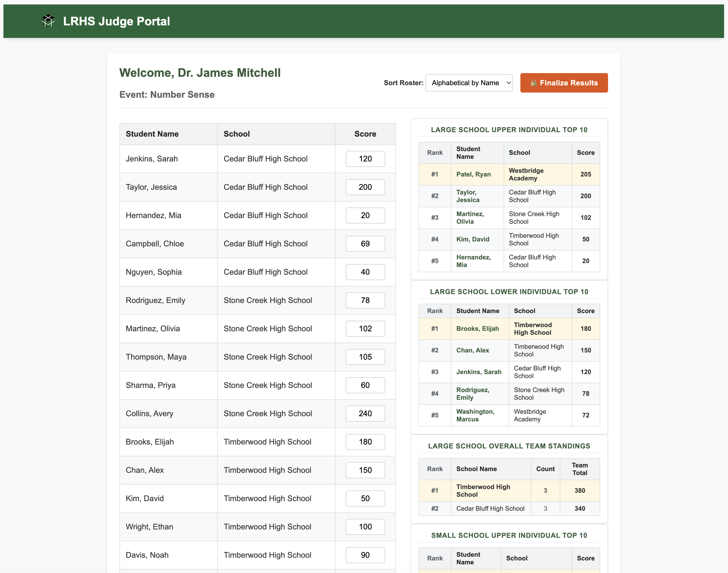The width and height of the screenshot is (728, 573).
Task: Click the roster Score column header
Action: (365, 134)
